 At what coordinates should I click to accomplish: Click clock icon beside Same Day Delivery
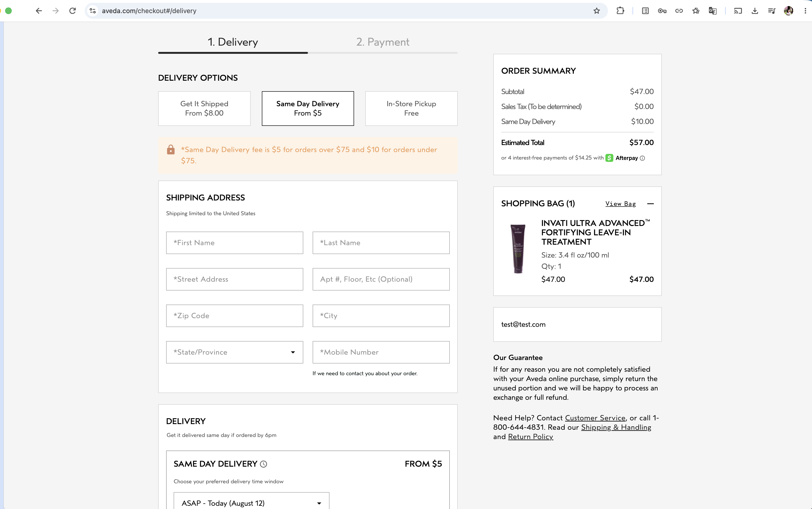pyautogui.click(x=264, y=464)
